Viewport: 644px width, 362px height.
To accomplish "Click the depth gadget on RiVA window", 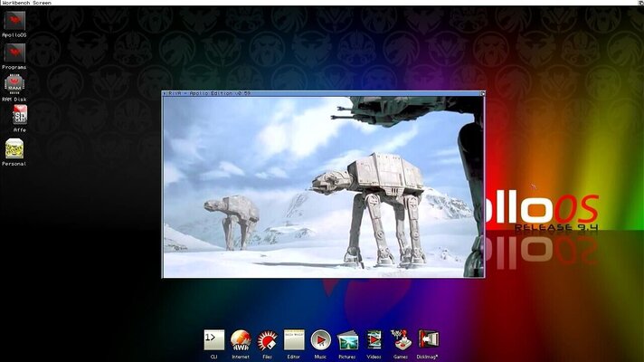I will [480, 93].
